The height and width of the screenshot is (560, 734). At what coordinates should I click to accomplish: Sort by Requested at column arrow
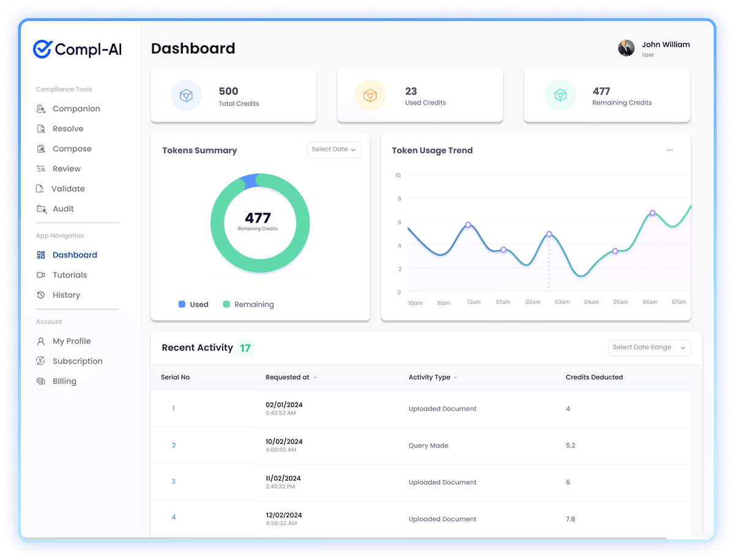pos(315,378)
